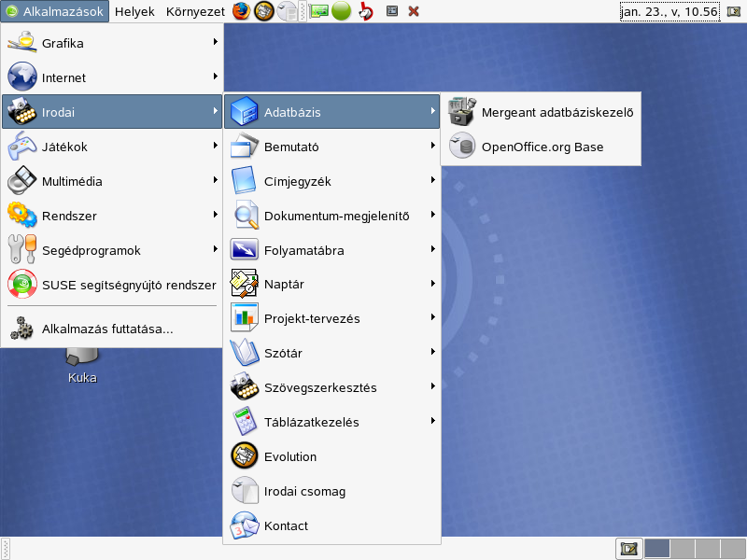The height and width of the screenshot is (560, 747).
Task: Click the red X panel icon
Action: tap(414, 11)
